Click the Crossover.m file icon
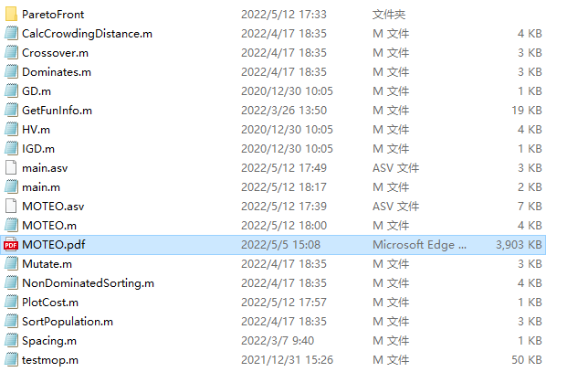 [x=11, y=52]
